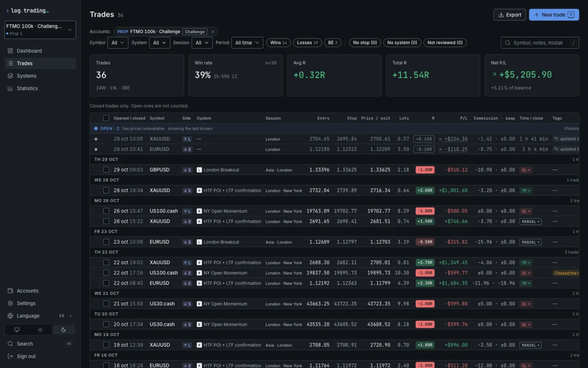Open Statistics via its chart icon
The width and height of the screenshot is (588, 368).
[10, 88]
